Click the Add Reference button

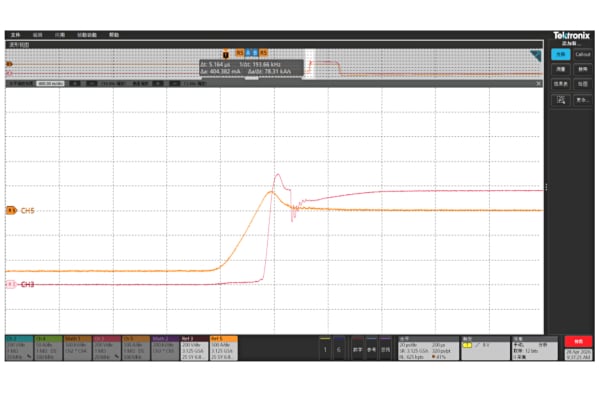(371, 348)
